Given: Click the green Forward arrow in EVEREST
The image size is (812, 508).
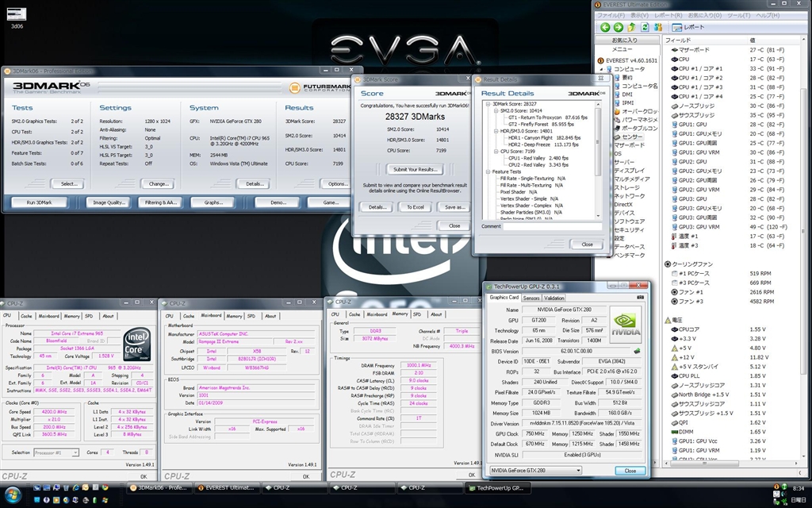Looking at the screenshot, I should [x=618, y=27].
